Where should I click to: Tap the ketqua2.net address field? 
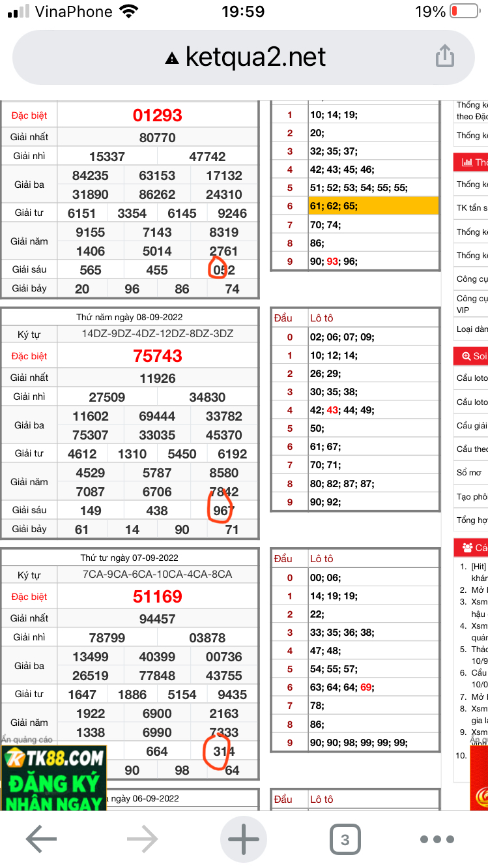pyautogui.click(x=244, y=57)
